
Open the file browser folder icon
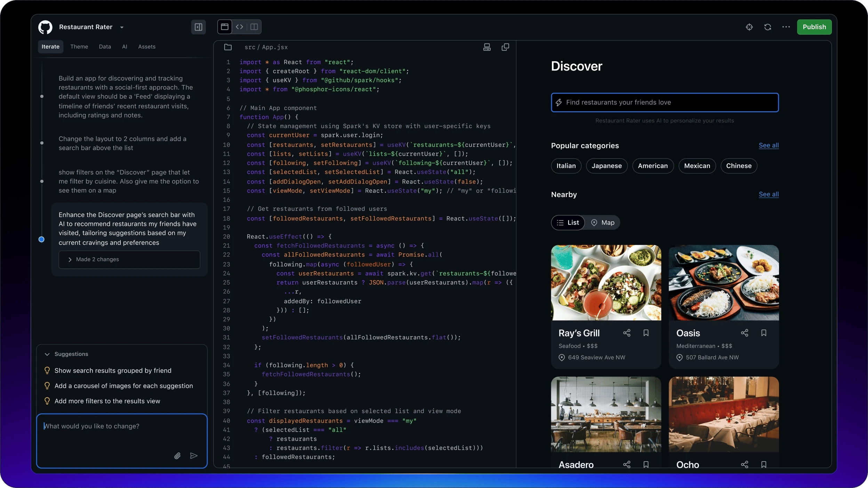[228, 47]
